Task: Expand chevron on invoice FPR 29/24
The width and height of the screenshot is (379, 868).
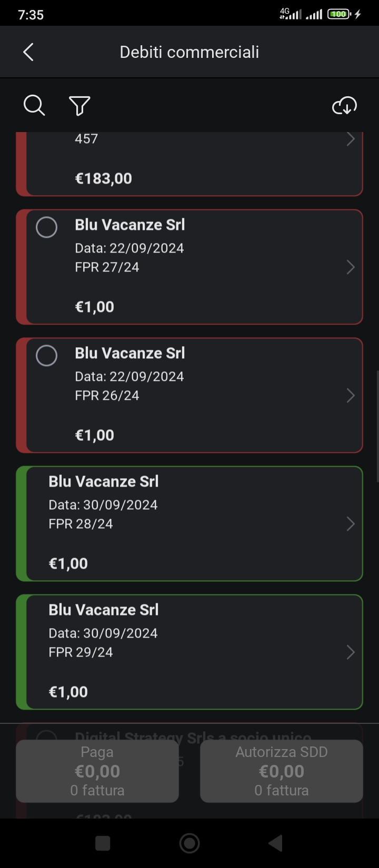Action: [350, 652]
